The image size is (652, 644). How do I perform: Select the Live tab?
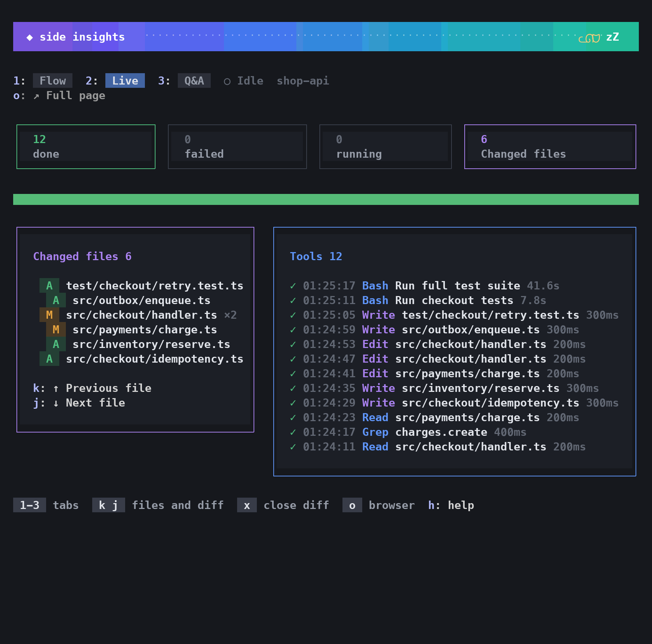125,80
